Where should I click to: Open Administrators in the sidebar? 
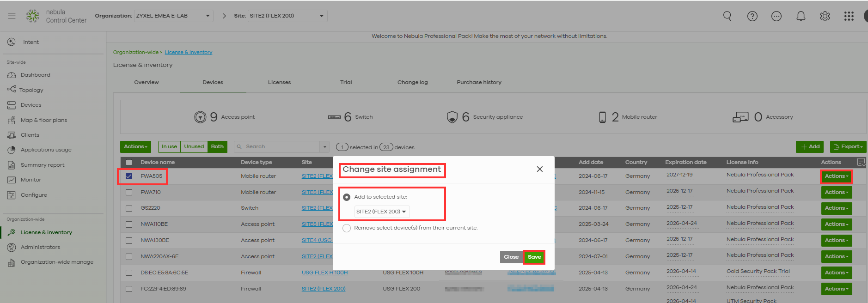[x=40, y=247]
